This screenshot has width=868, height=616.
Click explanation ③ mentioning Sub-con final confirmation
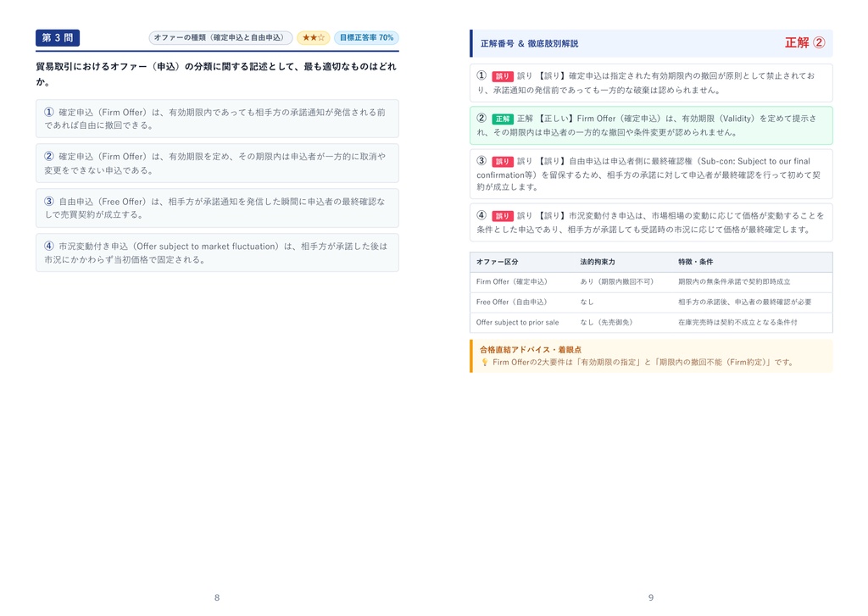pos(651,174)
